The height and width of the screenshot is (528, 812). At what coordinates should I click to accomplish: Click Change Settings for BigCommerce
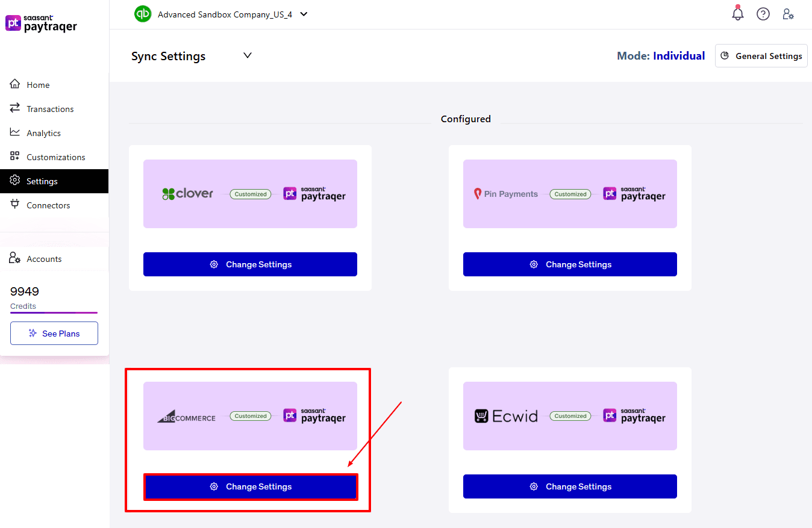click(x=250, y=486)
